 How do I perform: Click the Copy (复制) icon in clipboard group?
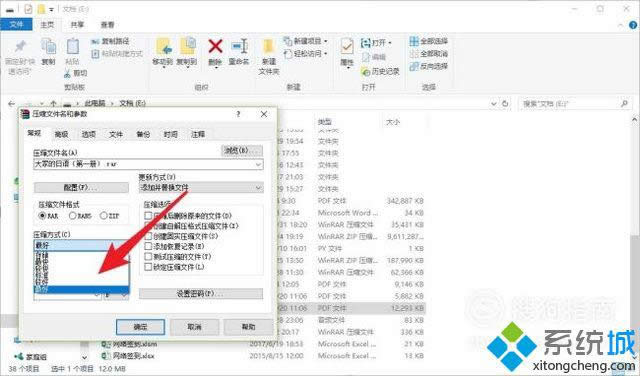[x=49, y=47]
